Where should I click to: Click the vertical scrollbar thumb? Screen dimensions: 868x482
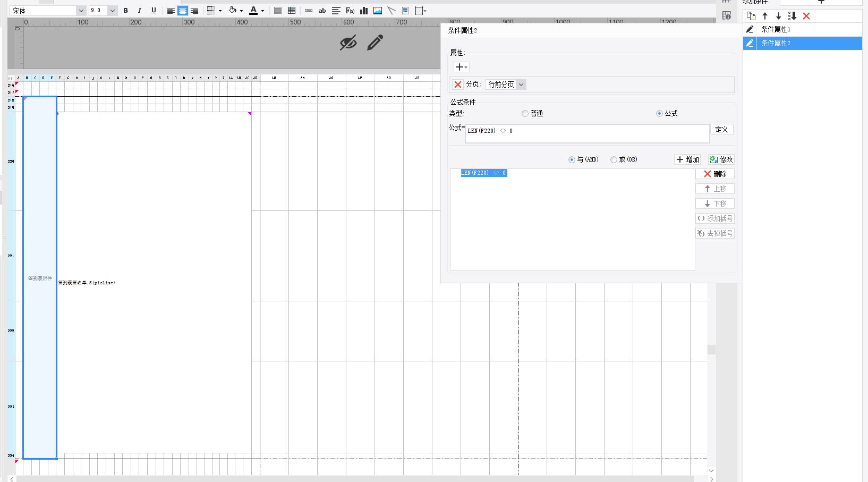tap(711, 350)
